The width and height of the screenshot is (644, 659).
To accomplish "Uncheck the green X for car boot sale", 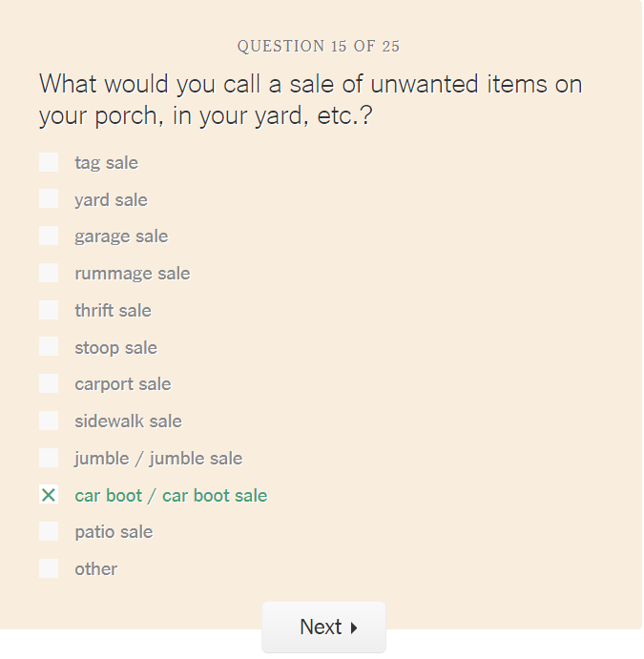I will [x=49, y=495].
